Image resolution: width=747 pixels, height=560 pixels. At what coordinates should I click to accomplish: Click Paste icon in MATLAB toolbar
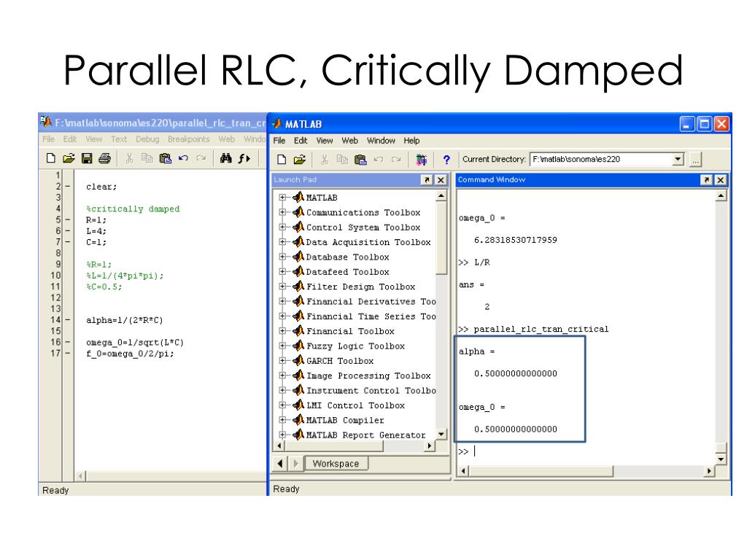point(360,160)
